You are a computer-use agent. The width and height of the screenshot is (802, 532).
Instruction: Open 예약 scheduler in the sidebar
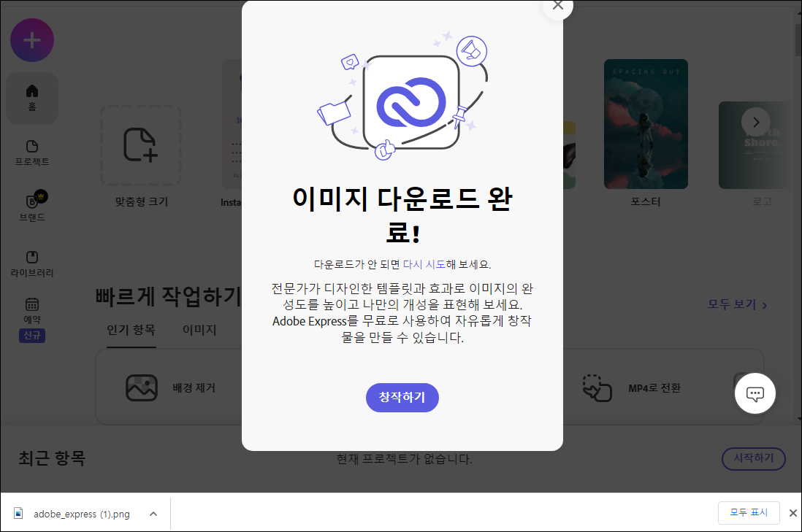[32, 311]
